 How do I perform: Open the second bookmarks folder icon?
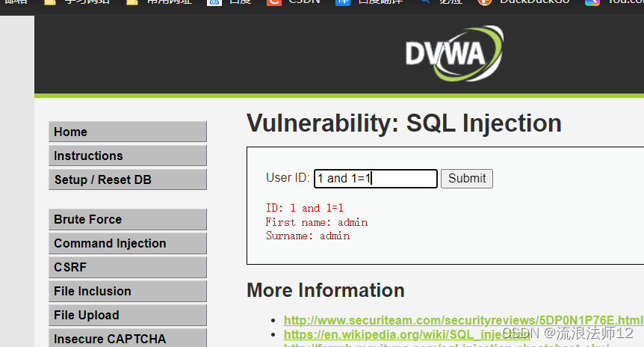click(x=131, y=2)
